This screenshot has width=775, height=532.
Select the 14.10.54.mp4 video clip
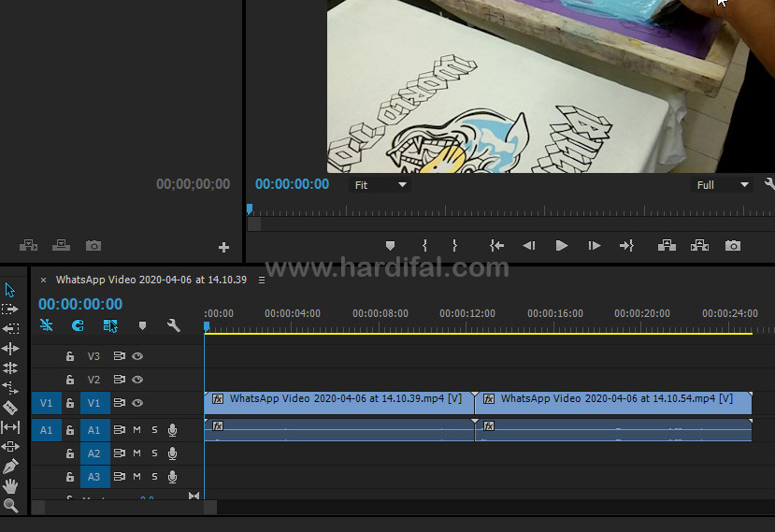[x=613, y=403]
